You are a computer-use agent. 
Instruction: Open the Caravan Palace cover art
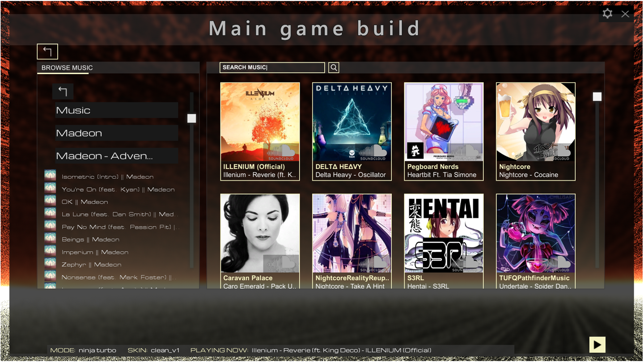tap(260, 233)
